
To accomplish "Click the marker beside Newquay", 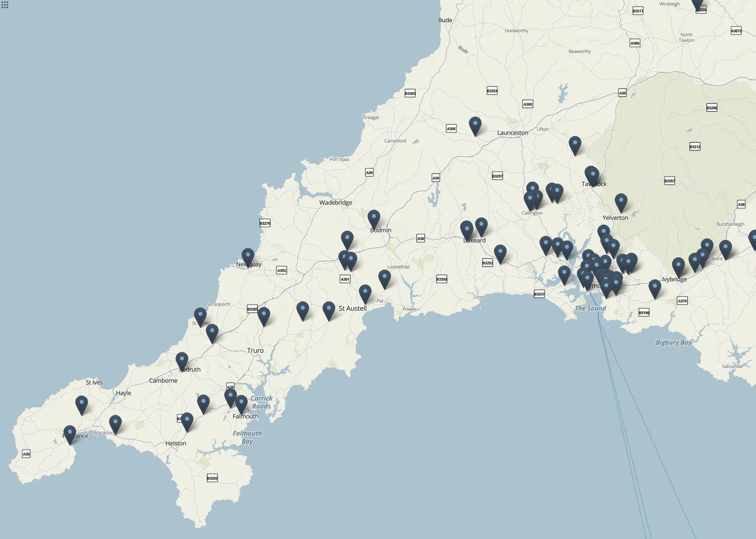I will click(x=247, y=254).
